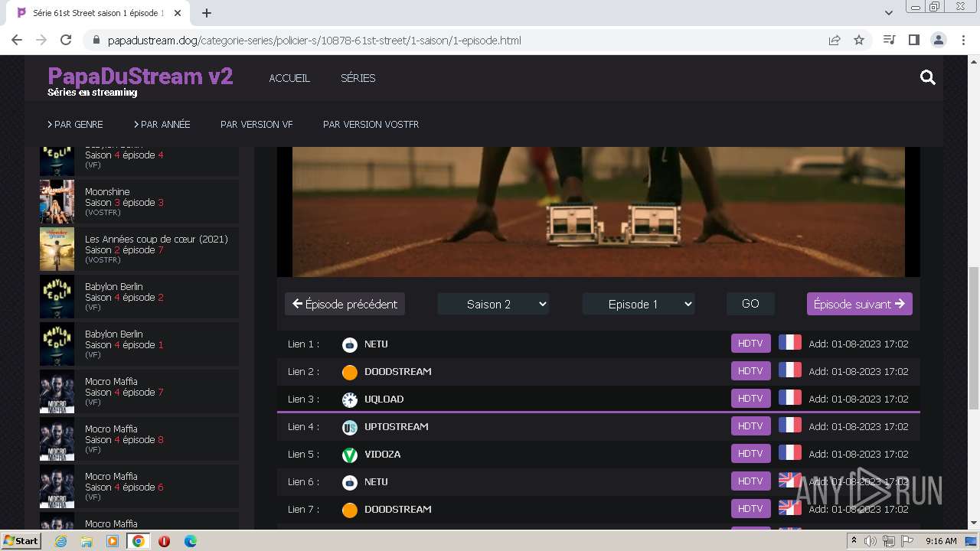980x551 pixels.
Task: Click the UQLOAD icon in Lien 3
Action: tap(350, 399)
